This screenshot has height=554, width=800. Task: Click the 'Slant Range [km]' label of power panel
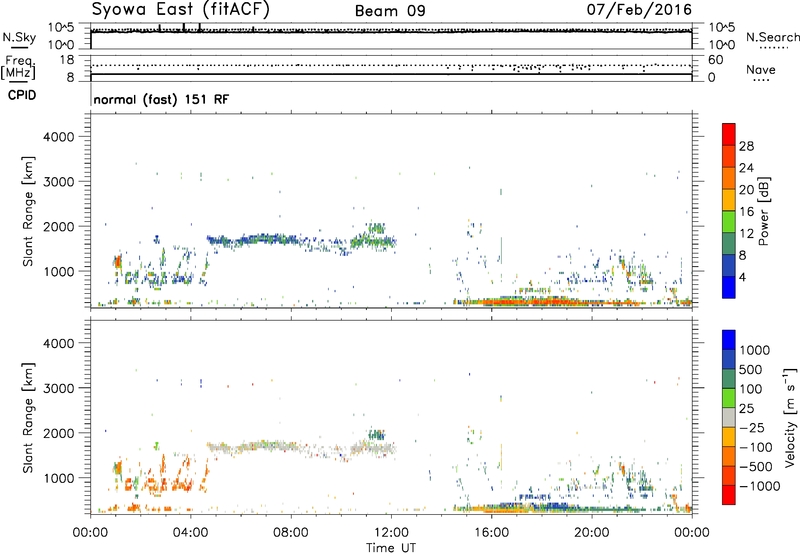(28, 211)
